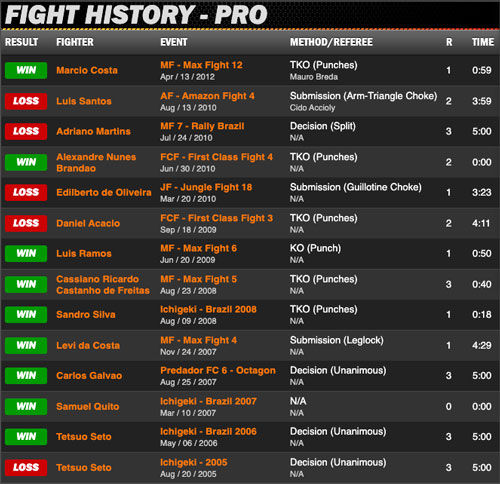Click LOSS badge in Adriano Martins row
This screenshot has width=500, height=484.
26,131
